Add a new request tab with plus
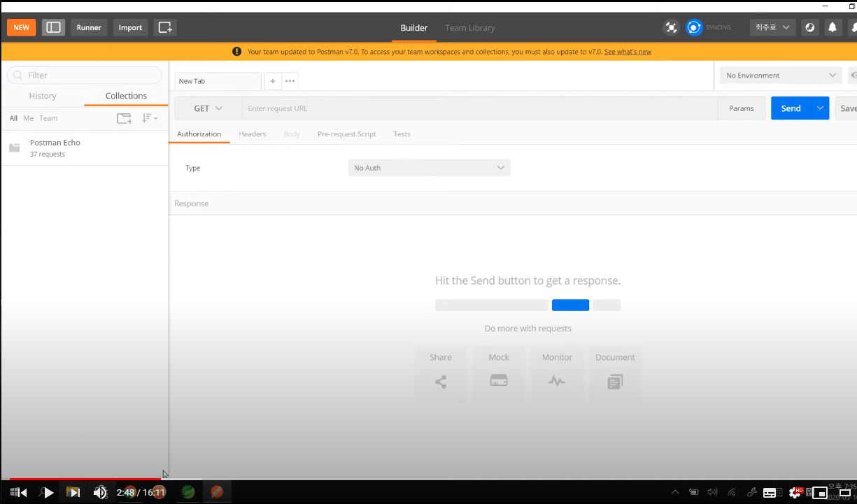This screenshot has height=504, width=857. coord(272,81)
